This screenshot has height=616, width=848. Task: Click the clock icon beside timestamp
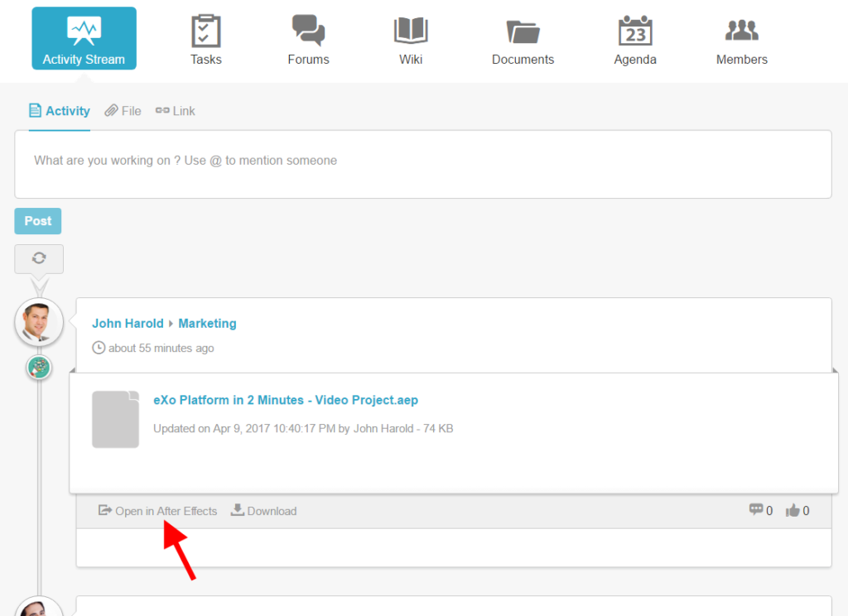[99, 348]
